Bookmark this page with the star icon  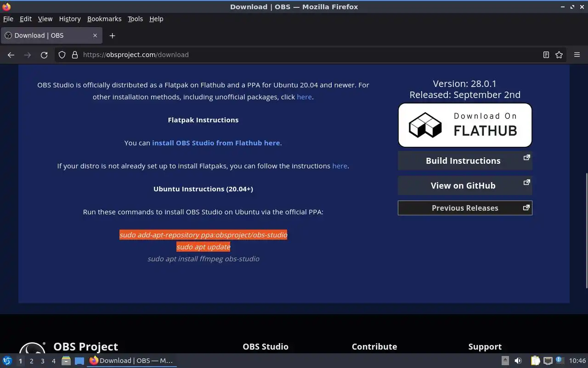click(559, 55)
